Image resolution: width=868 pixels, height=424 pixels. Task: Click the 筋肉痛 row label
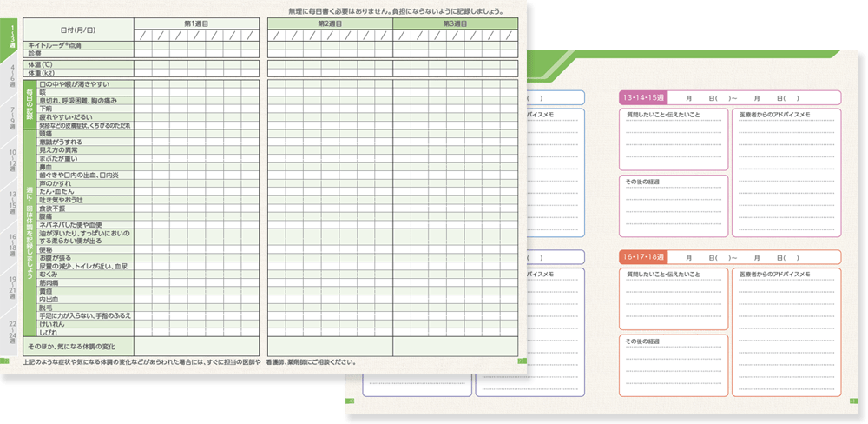85,282
